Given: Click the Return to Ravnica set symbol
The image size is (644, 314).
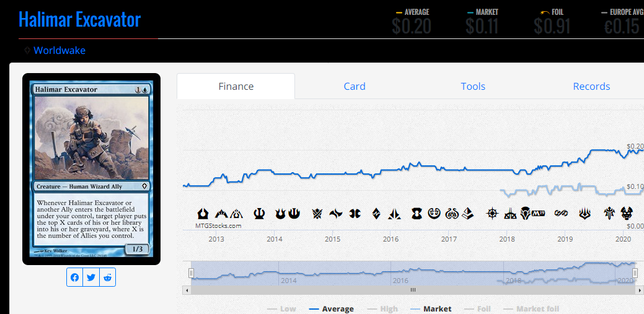Looking at the screenshot, I should point(203,214).
